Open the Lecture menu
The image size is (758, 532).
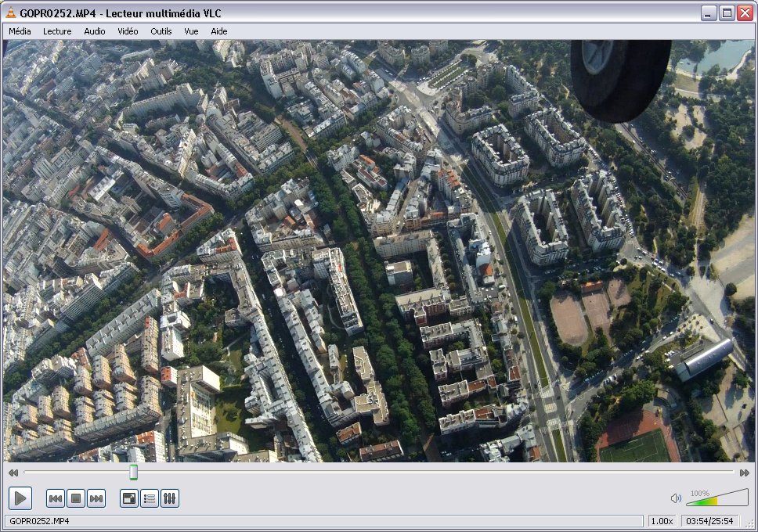57,31
